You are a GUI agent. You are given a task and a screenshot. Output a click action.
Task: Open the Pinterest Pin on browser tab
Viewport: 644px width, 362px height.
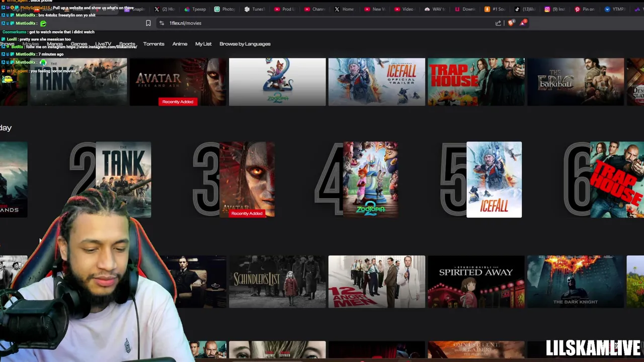(585, 9)
